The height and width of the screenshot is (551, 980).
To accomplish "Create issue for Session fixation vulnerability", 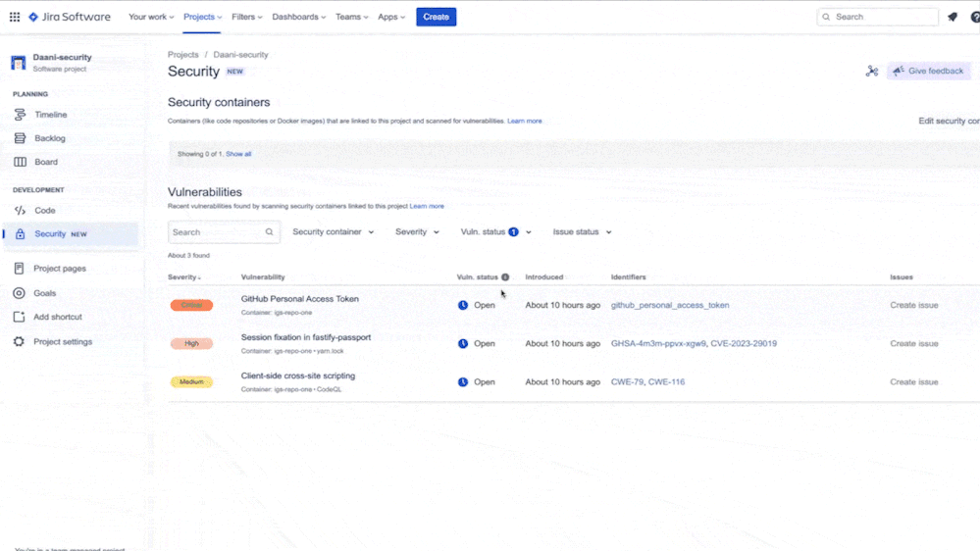I will [x=913, y=343].
